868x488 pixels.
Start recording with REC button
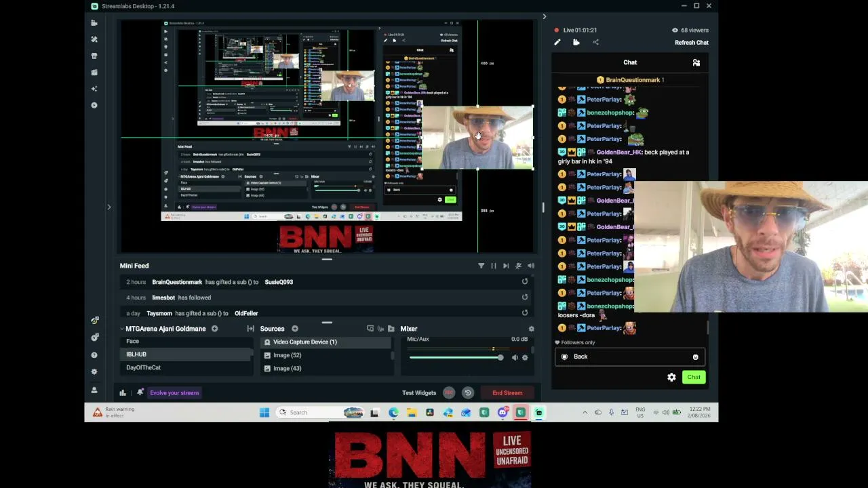point(449,392)
